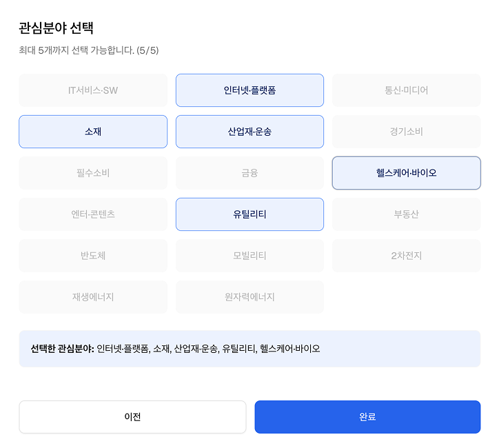Select the 통신·미디어 category
Image resolution: width=499 pixels, height=448 pixels.
(x=406, y=90)
